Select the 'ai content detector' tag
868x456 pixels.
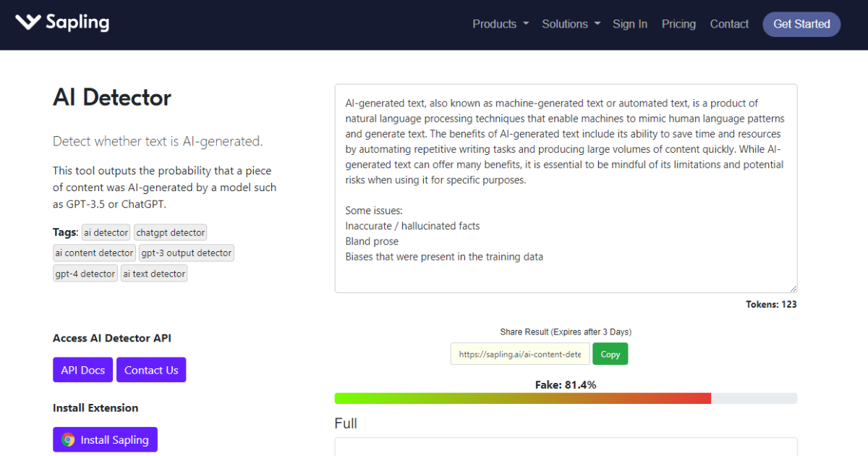tap(94, 253)
